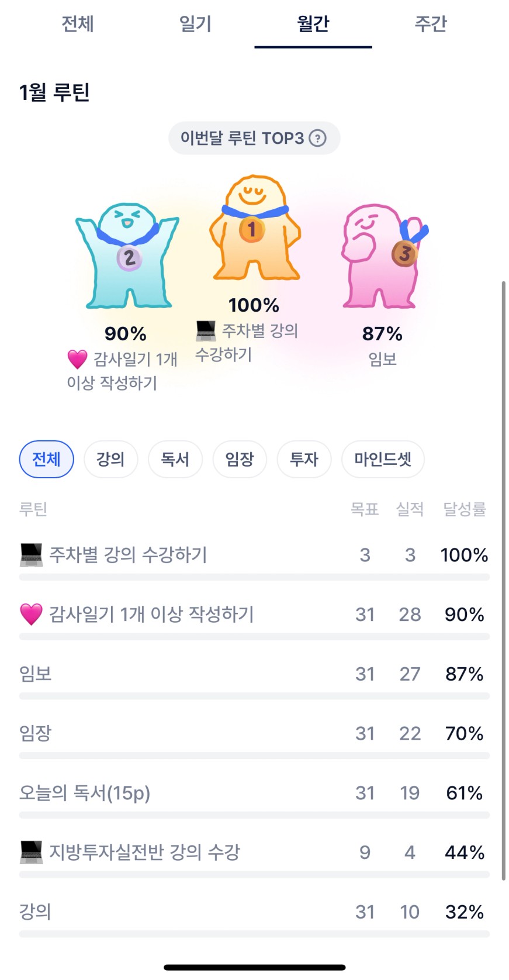This screenshot has width=509, height=980.
Task: Click the pink heart under the 90% ranking
Action: 77,358
